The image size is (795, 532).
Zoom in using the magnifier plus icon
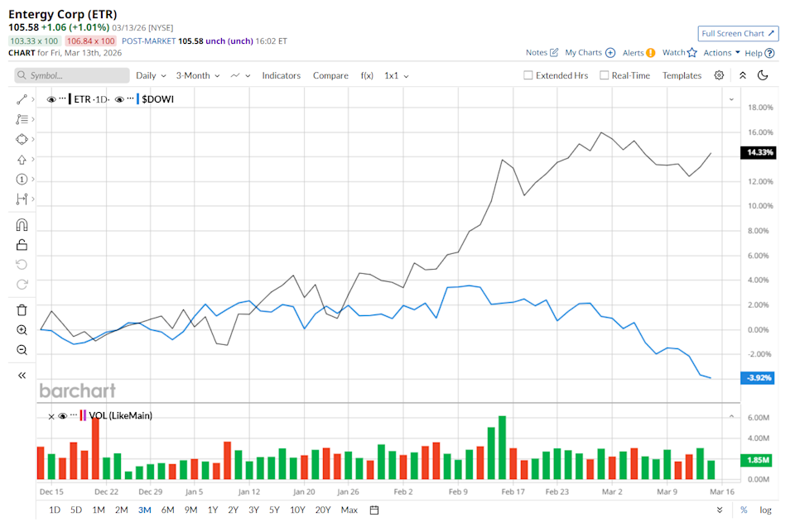pyautogui.click(x=22, y=330)
